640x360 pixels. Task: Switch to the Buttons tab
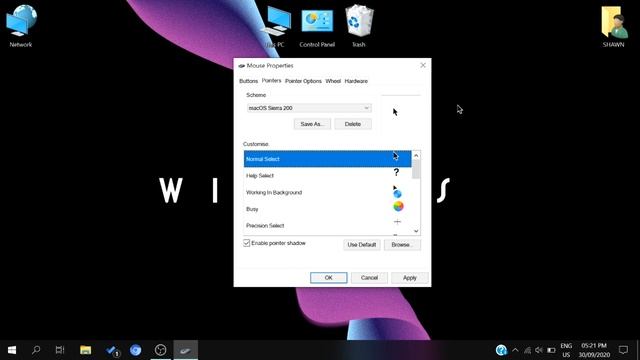pyautogui.click(x=249, y=81)
